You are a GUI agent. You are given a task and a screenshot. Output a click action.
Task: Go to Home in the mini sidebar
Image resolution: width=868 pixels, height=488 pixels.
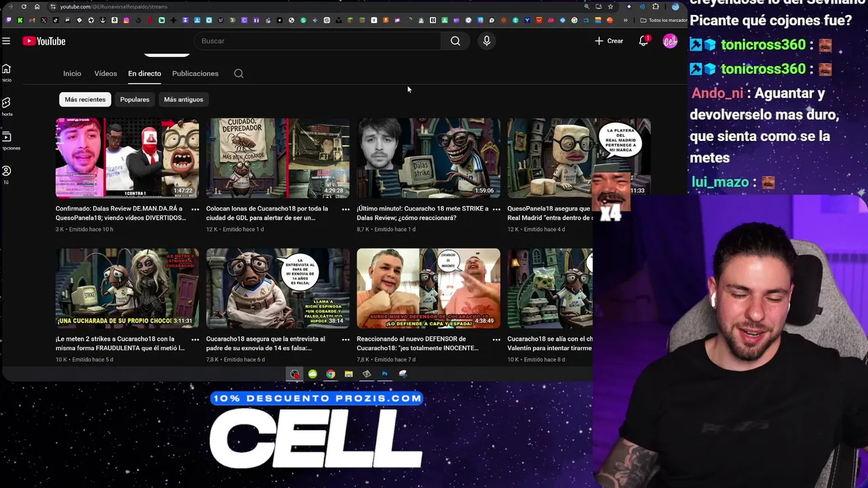click(6, 73)
